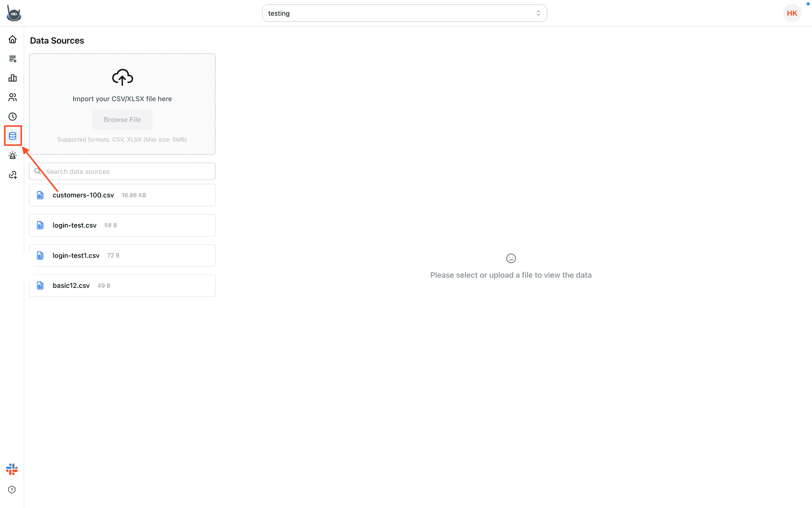Viewport: 812px width, 508px height.
Task: Focus the Search data sources field
Action: (x=122, y=171)
